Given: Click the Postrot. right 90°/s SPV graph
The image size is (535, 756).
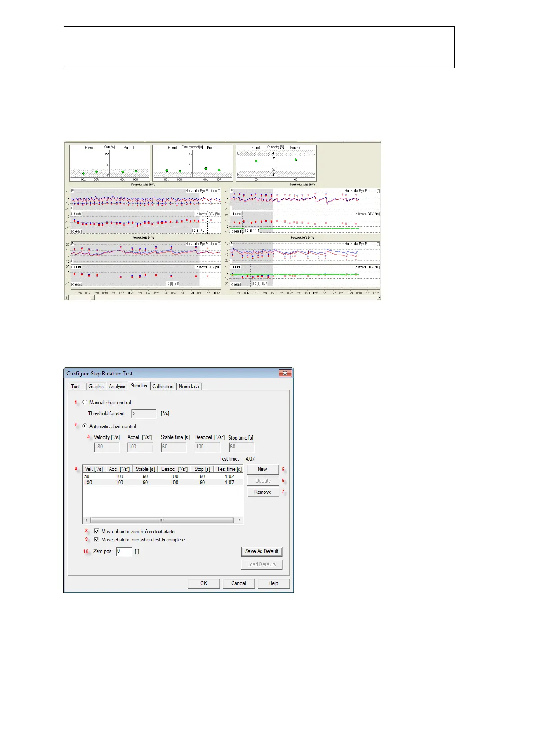Looking at the screenshot, I should 305,223.
